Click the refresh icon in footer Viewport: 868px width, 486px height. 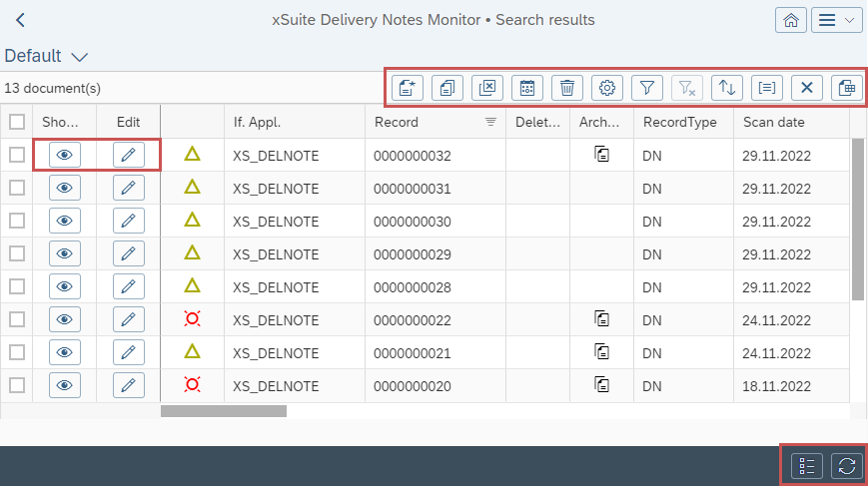pos(847,466)
